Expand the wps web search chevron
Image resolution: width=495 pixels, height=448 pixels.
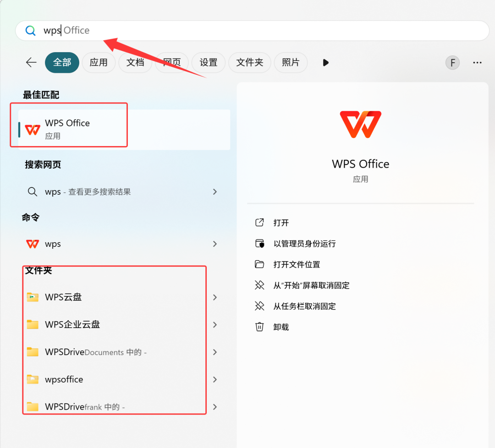pos(215,192)
